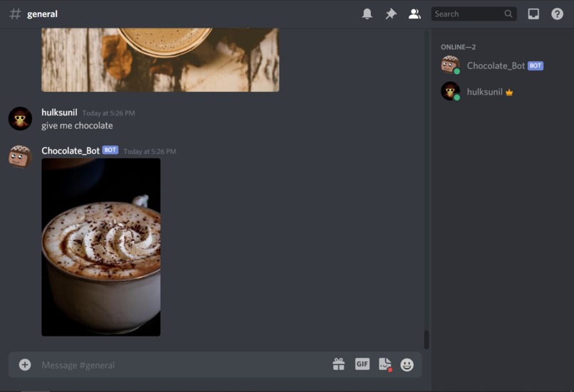Open notification settings bell icon
Viewport: 574px width, 392px height.
click(x=367, y=14)
